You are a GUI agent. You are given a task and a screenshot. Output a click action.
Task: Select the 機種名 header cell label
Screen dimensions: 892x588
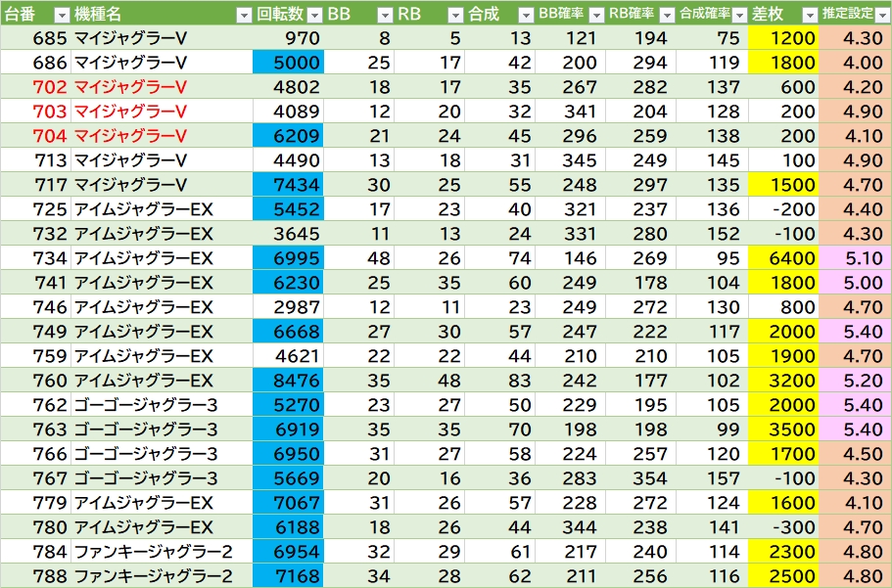tap(97, 15)
